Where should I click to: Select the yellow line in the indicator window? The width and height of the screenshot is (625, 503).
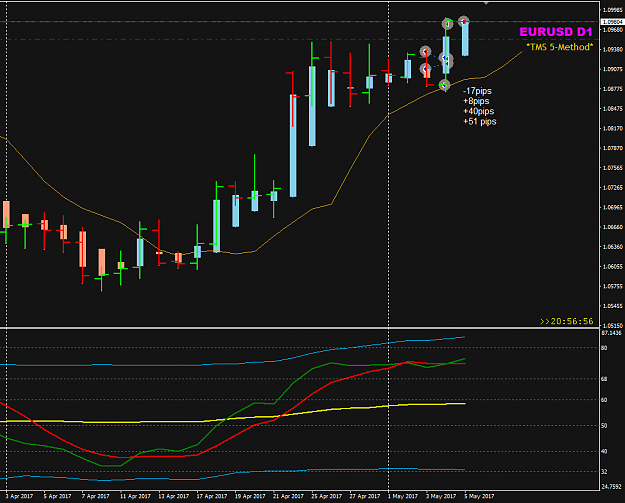click(x=233, y=418)
